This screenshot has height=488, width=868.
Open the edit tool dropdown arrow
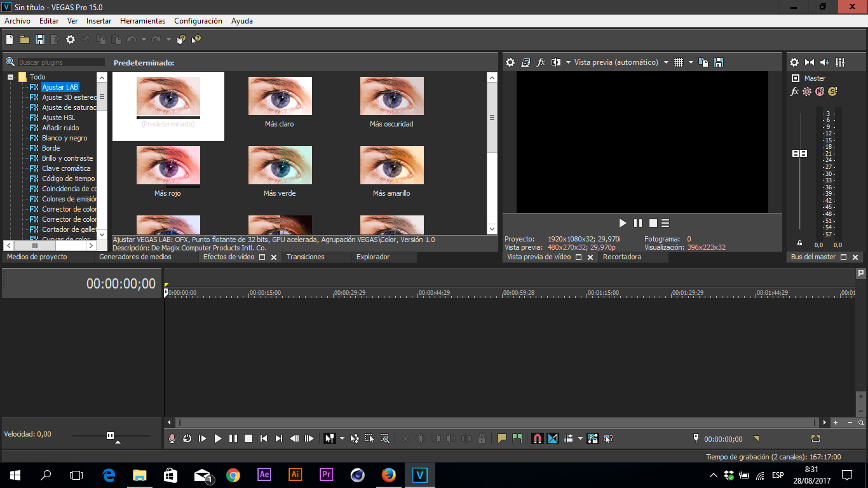coord(342,438)
